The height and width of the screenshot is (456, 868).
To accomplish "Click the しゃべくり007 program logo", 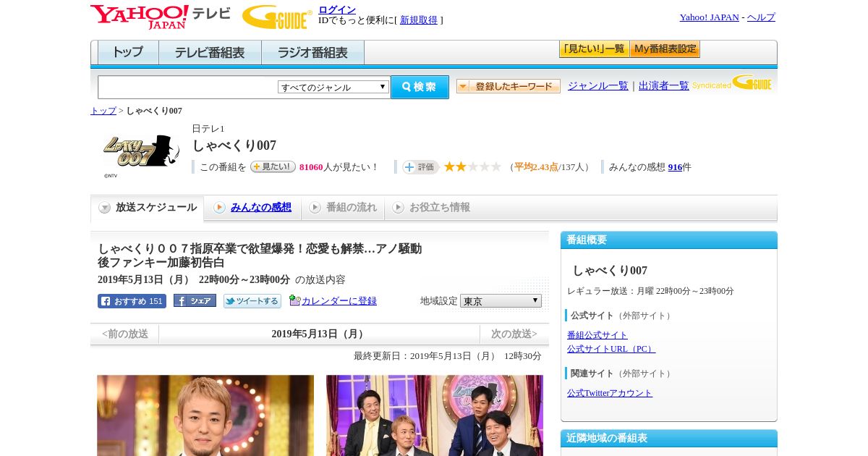I will coord(141,152).
